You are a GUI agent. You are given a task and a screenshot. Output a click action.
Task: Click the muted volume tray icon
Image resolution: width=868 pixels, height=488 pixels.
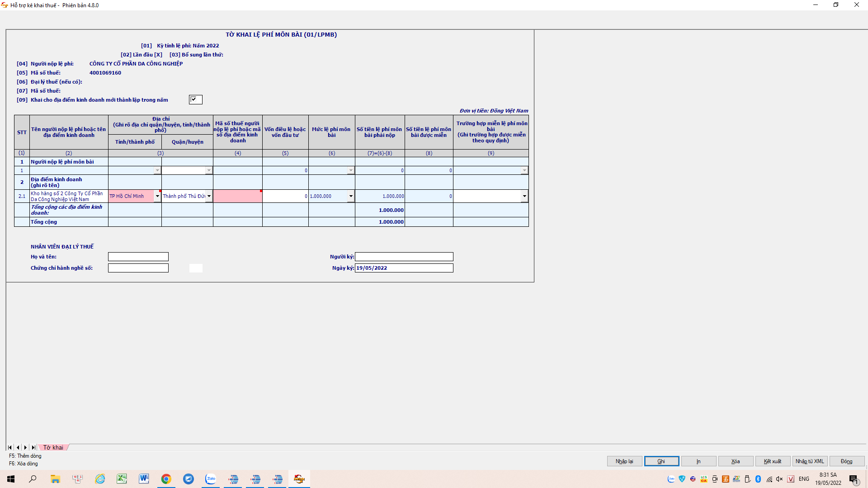779,479
